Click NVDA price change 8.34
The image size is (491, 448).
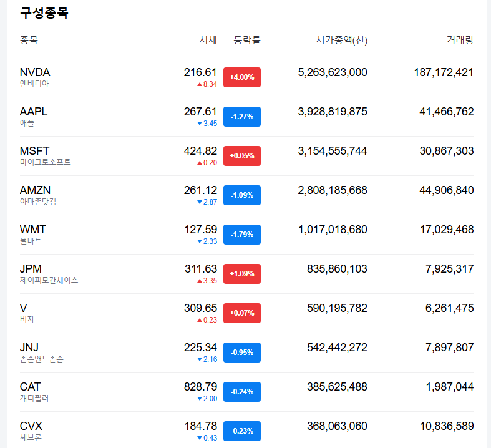[x=207, y=84]
